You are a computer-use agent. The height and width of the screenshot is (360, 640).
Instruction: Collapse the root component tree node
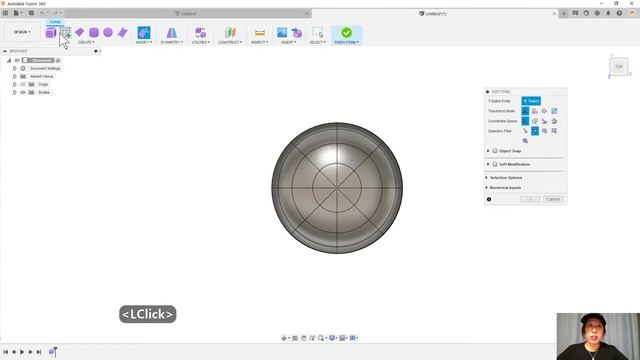9,60
